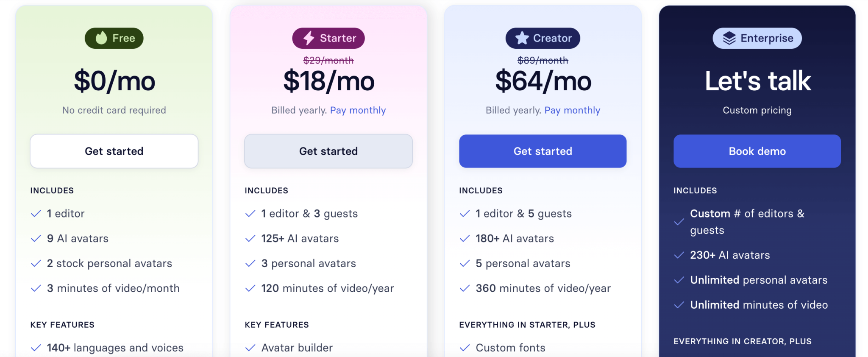Click checkmark beside 360 minutes of video/year

tap(465, 289)
